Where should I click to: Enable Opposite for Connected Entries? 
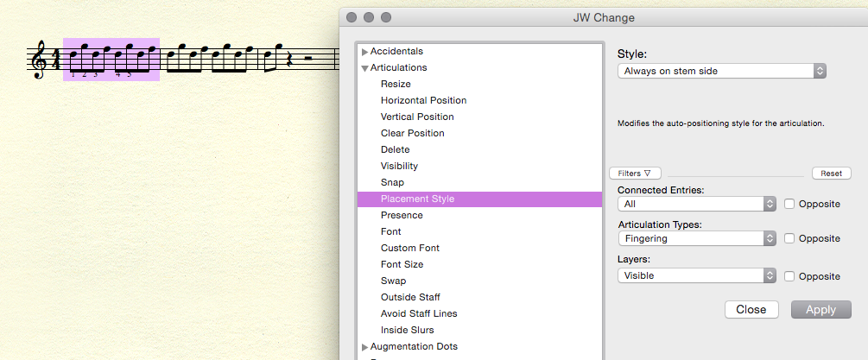(x=789, y=204)
